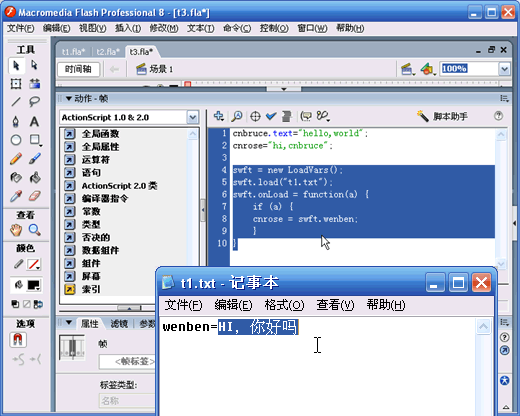Open the 修改(M) menu in Flash

pos(164,28)
